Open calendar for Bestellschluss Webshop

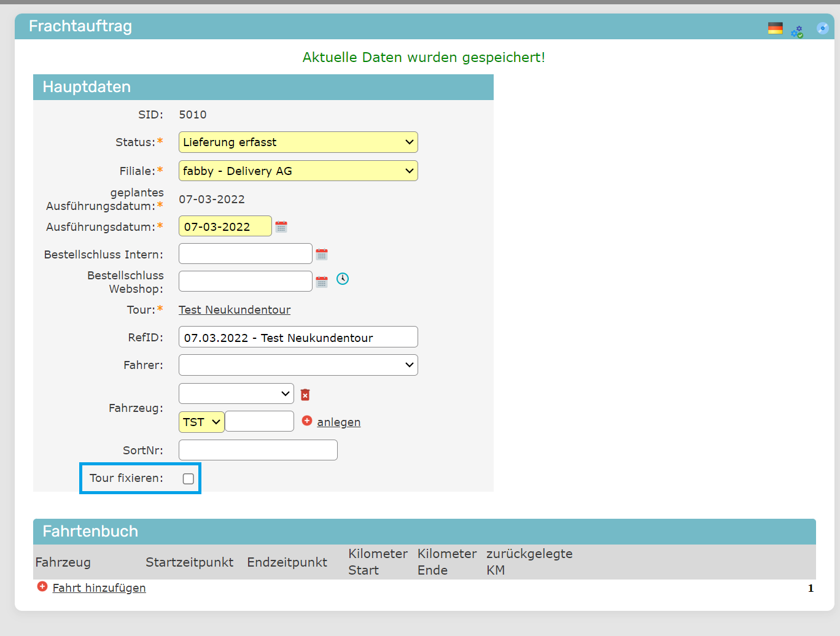[322, 282]
